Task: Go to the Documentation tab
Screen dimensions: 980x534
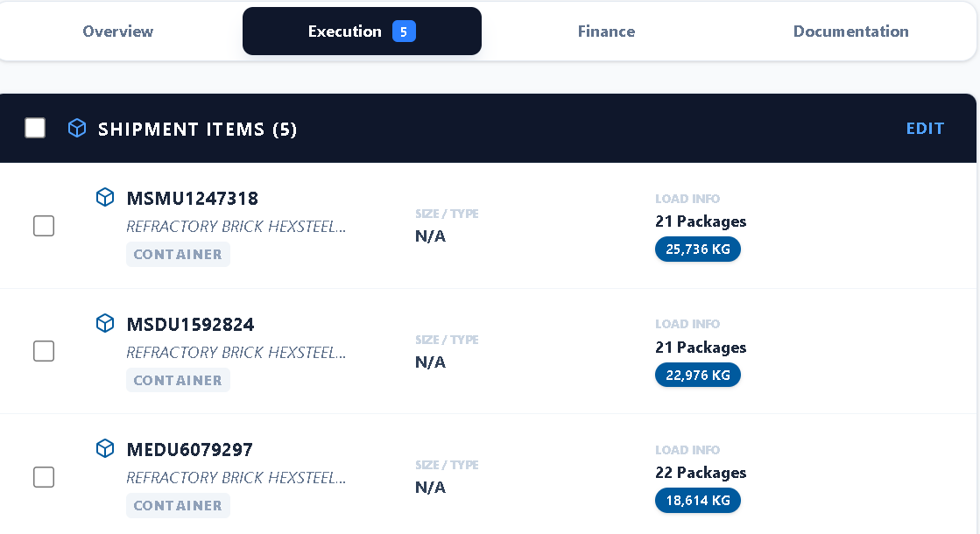Action: coord(850,32)
